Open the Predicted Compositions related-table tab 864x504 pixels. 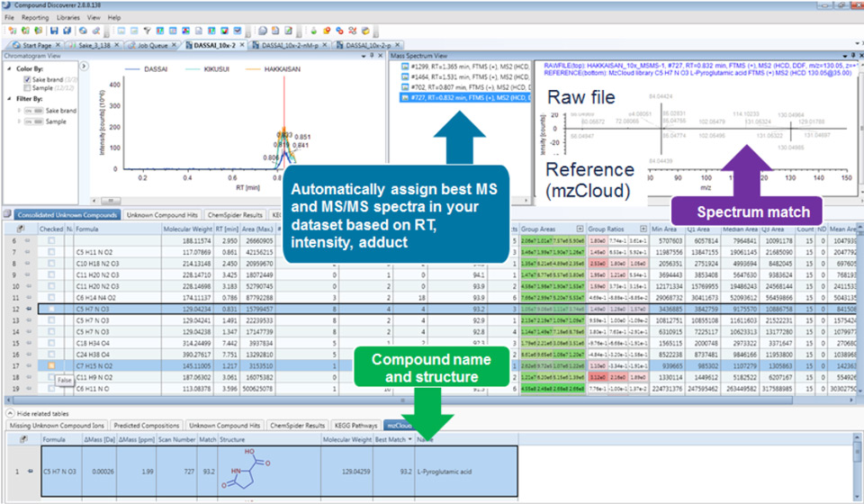coord(147,425)
